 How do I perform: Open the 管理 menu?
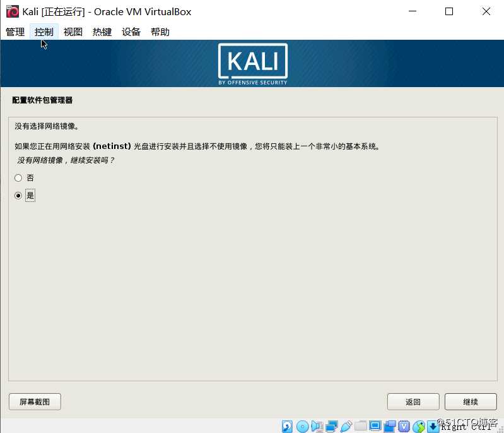pyautogui.click(x=15, y=32)
